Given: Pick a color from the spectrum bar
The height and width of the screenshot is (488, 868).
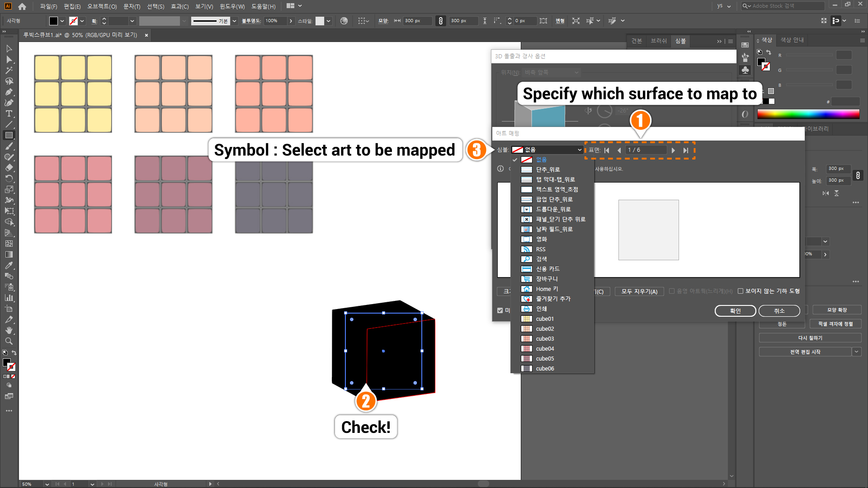Looking at the screenshot, I should tap(808, 114).
